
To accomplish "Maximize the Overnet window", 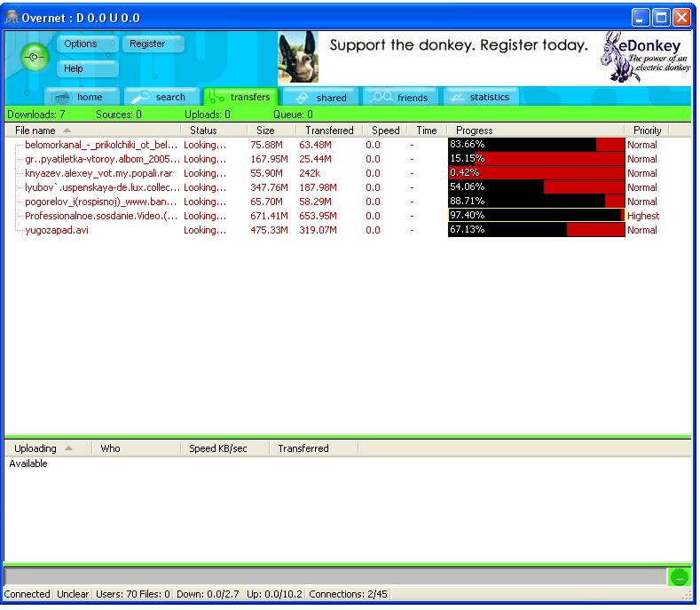I will (661, 18).
